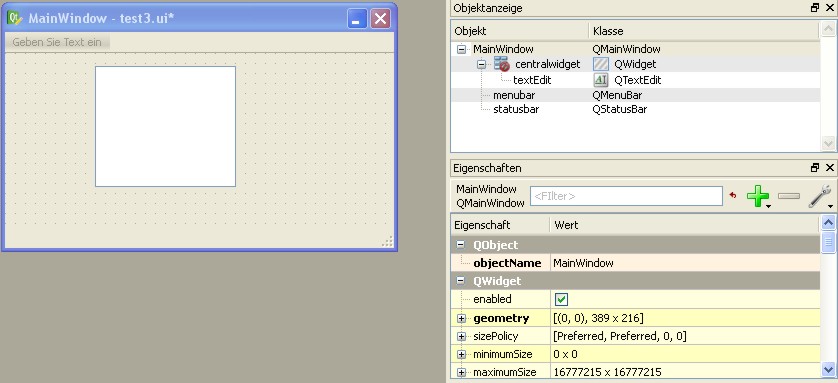Select statusbar in the object tree
The image size is (838, 383).
click(516, 109)
